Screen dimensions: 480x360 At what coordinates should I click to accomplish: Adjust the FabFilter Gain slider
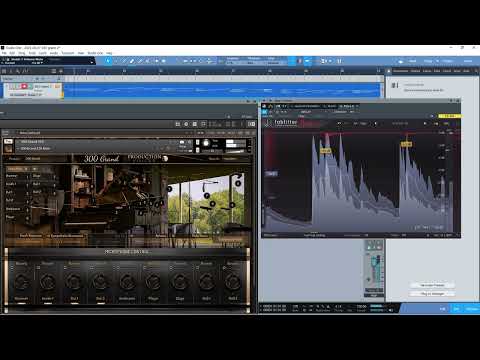271,174
